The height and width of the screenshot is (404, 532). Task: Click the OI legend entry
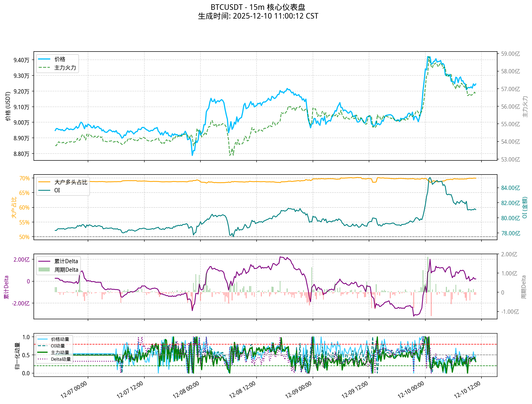click(x=57, y=190)
